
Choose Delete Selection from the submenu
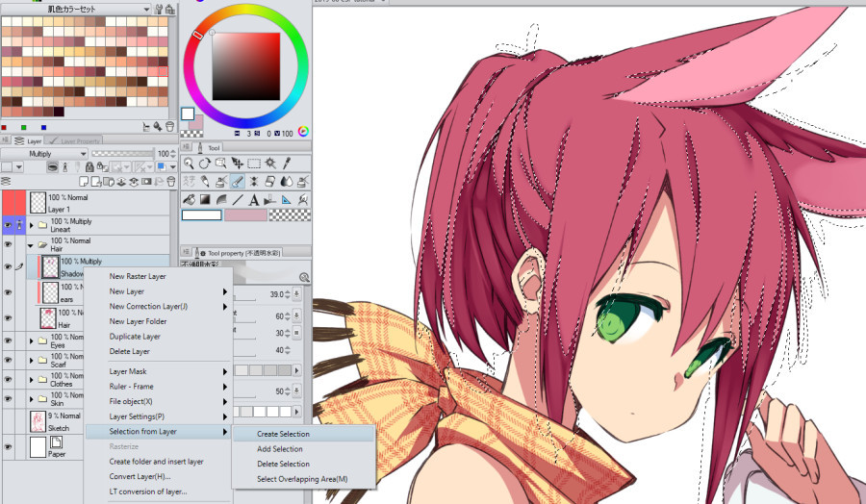click(x=283, y=464)
